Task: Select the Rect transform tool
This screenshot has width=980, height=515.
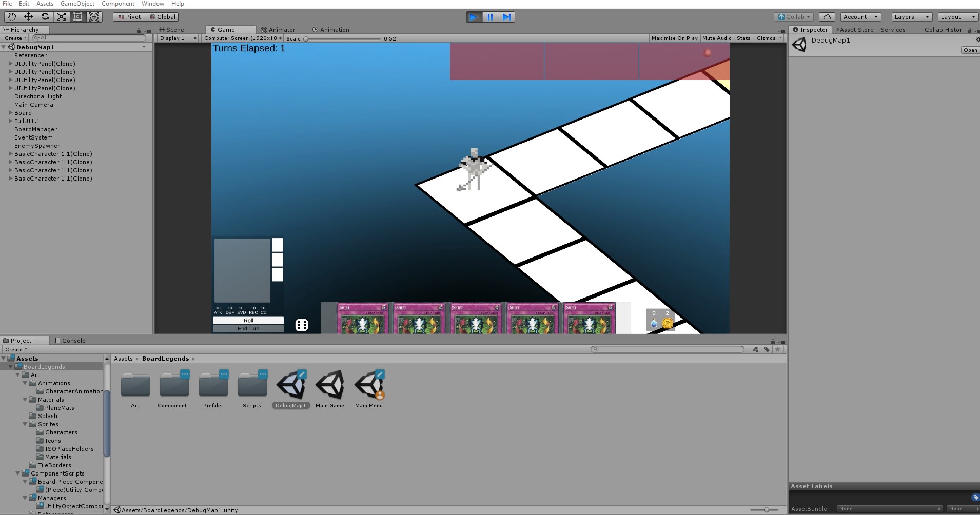Action: (x=77, y=17)
